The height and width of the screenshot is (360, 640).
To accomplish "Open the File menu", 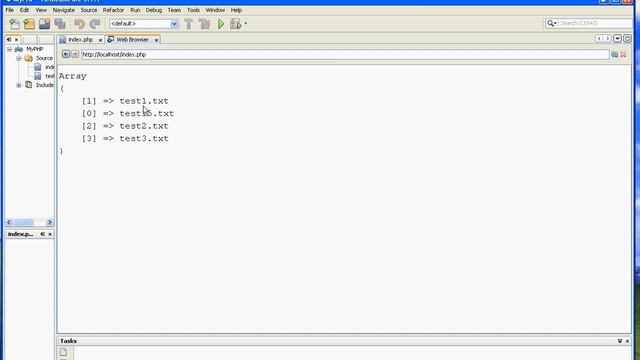I will click(9, 10).
